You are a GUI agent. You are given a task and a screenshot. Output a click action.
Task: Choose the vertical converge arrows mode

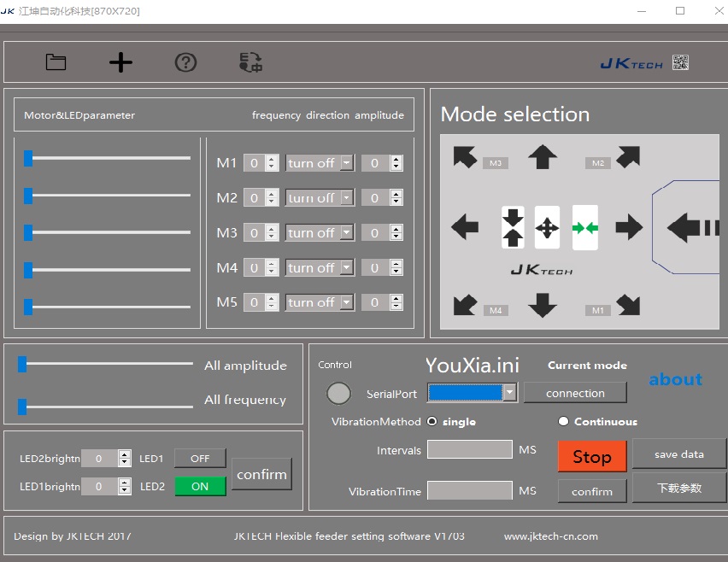[x=513, y=227]
